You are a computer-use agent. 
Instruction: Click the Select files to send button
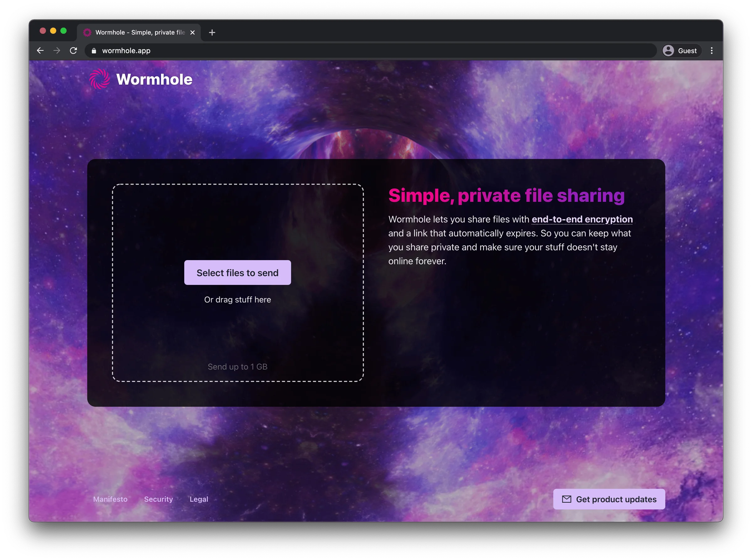[237, 273]
